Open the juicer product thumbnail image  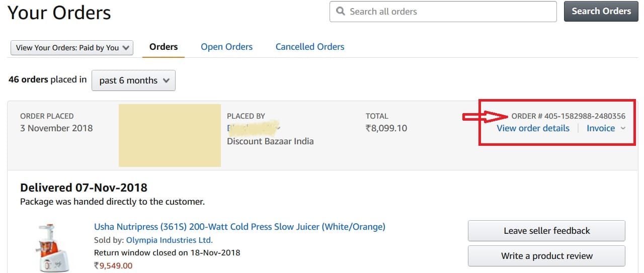click(48, 247)
